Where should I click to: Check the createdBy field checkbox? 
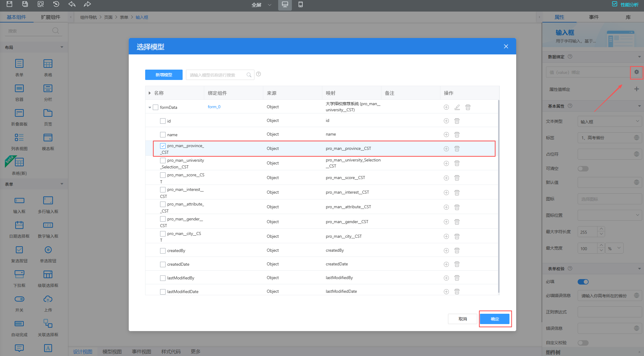tap(163, 251)
